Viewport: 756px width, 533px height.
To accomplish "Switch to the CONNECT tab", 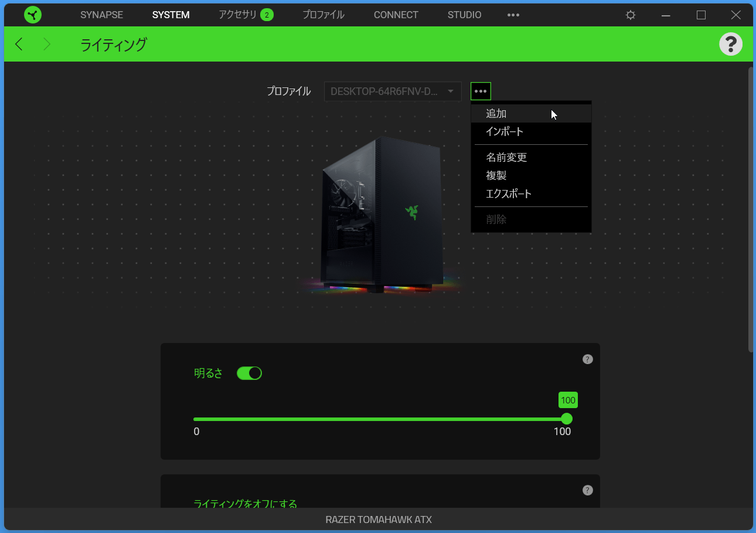I will tap(396, 15).
